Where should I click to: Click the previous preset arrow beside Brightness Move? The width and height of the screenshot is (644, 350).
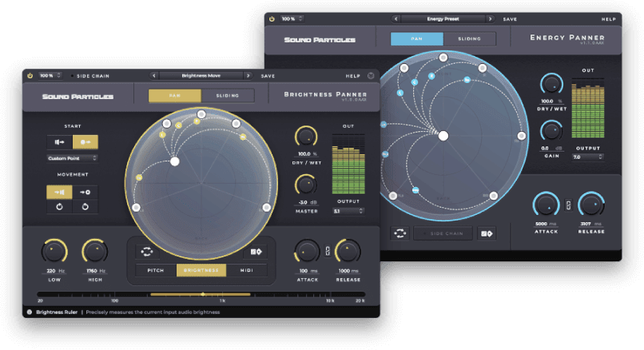(154, 76)
